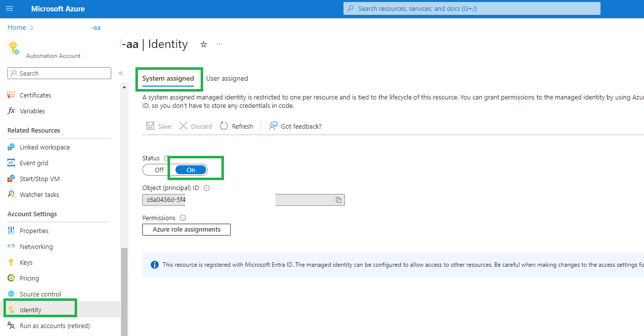The image size is (644, 336).
Task: Copy the Object principal ID to clipboard
Action: 339,200
